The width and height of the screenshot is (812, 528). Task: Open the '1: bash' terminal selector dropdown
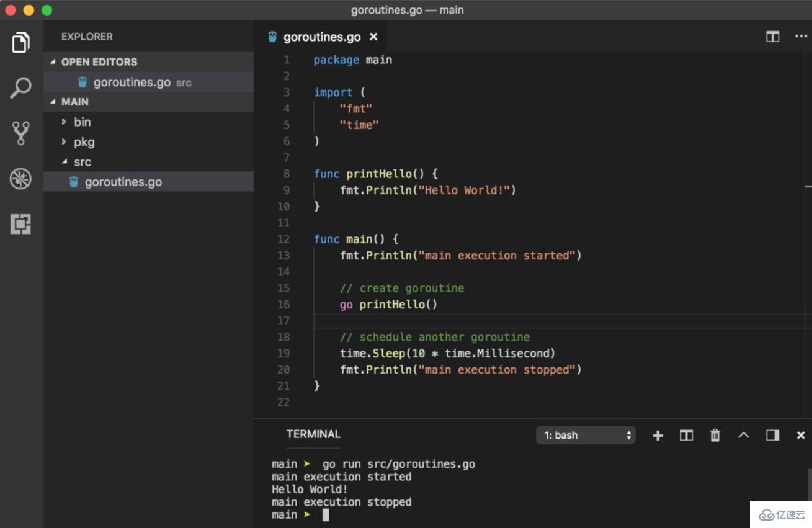point(586,436)
